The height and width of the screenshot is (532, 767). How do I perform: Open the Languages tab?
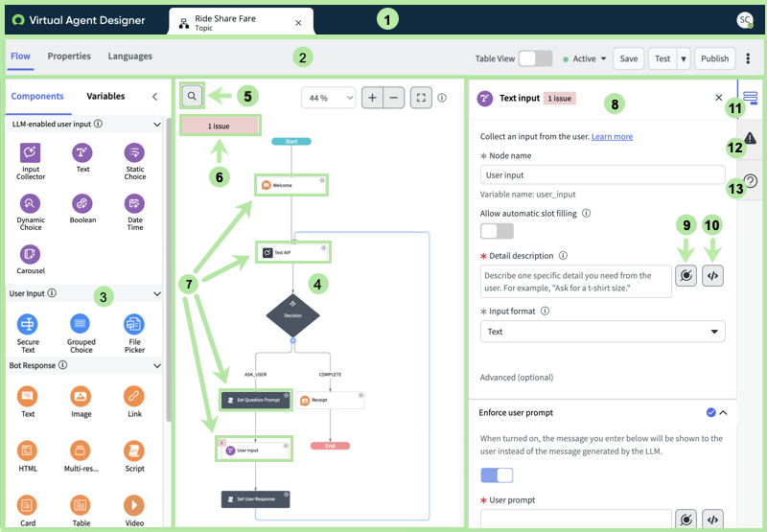[129, 57]
